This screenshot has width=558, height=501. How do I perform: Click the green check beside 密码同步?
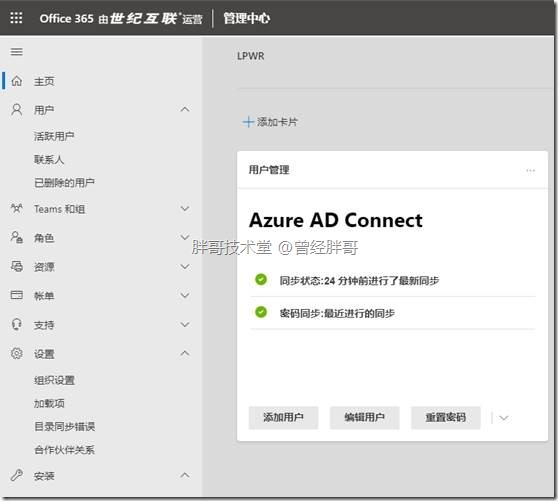(261, 312)
